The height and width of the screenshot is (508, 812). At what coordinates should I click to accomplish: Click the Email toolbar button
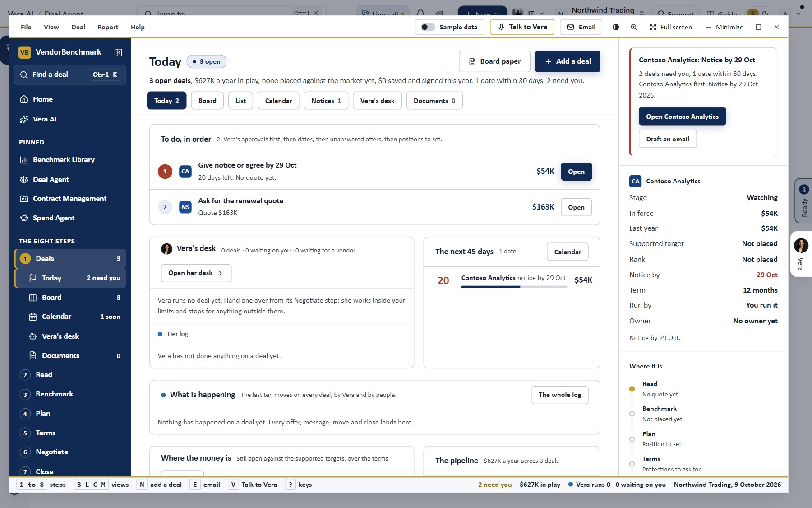(x=581, y=27)
